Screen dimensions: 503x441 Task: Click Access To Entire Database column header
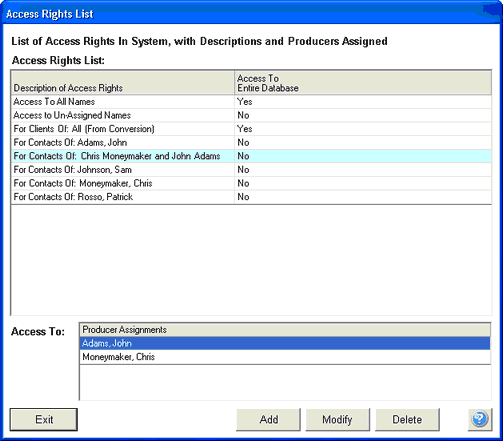[x=363, y=83]
